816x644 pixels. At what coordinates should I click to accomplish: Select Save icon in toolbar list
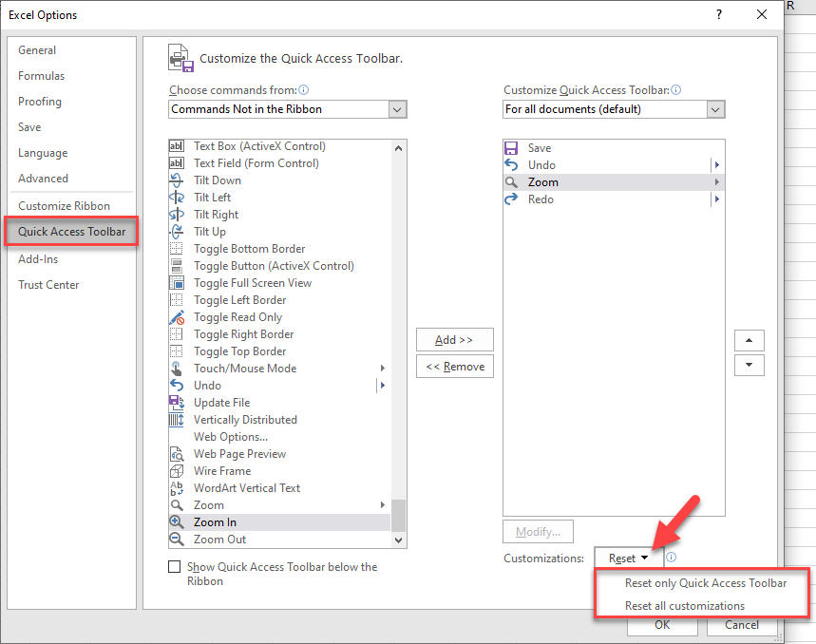coord(511,148)
